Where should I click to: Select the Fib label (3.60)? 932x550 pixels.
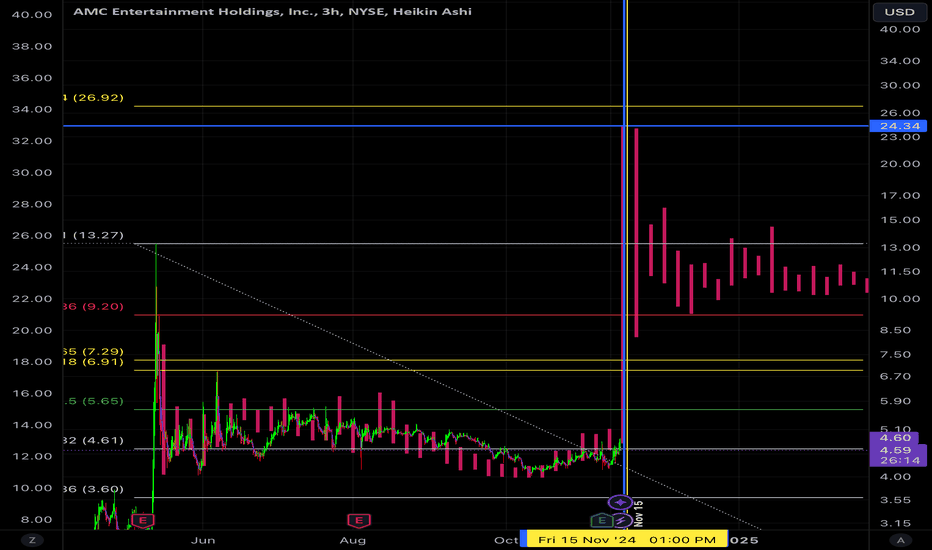[93, 489]
